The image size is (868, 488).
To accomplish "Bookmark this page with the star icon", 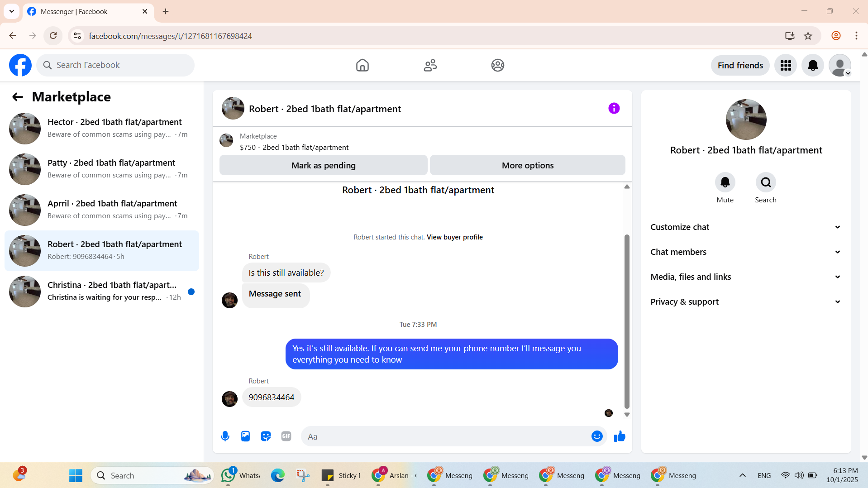I will tap(808, 36).
